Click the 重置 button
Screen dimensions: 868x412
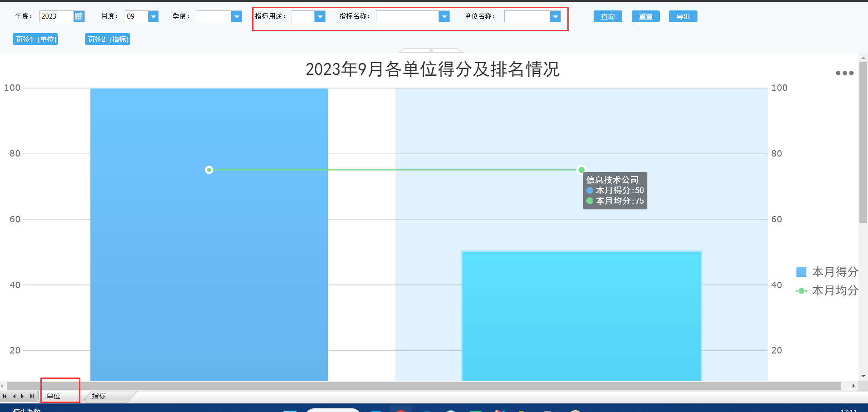point(646,16)
